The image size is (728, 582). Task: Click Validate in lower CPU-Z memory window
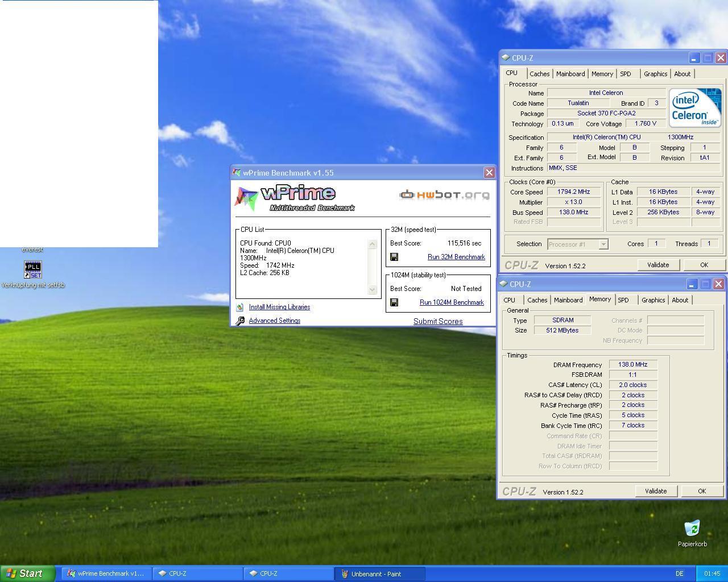pos(656,491)
